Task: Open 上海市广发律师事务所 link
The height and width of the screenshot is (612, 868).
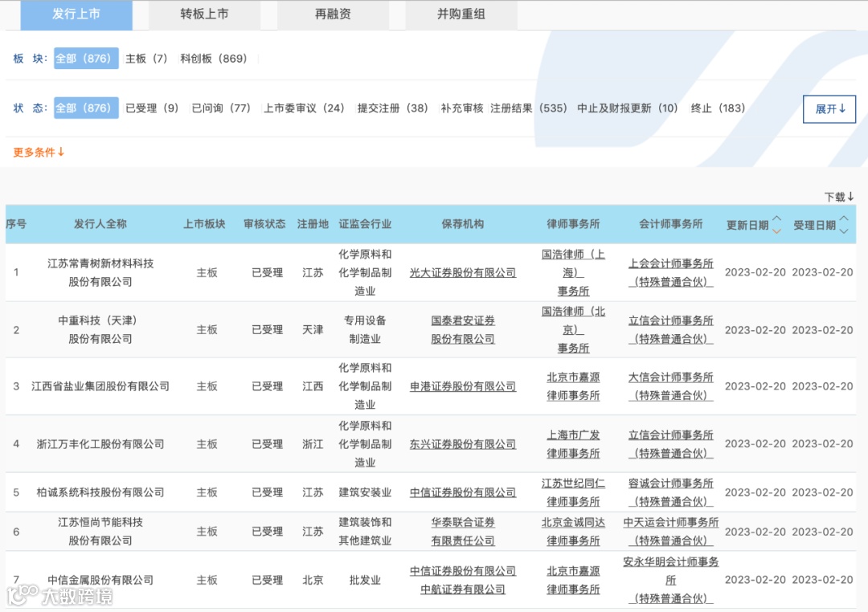Action: point(573,444)
